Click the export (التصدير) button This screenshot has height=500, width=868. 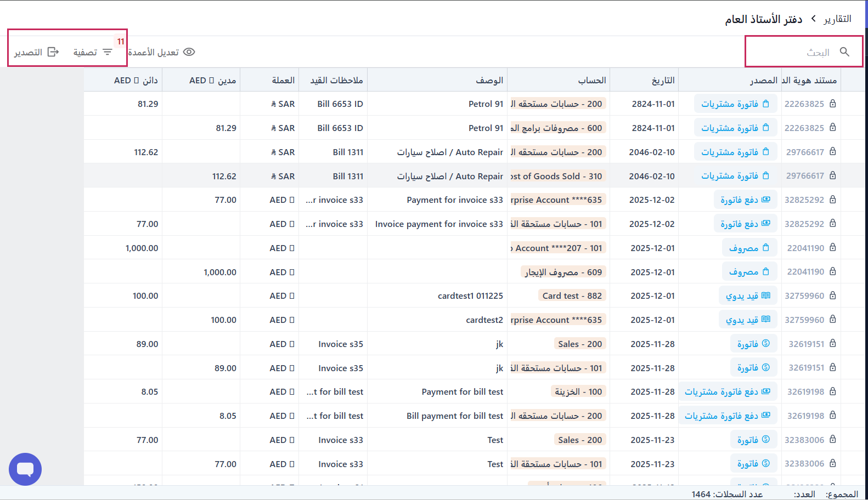36,52
